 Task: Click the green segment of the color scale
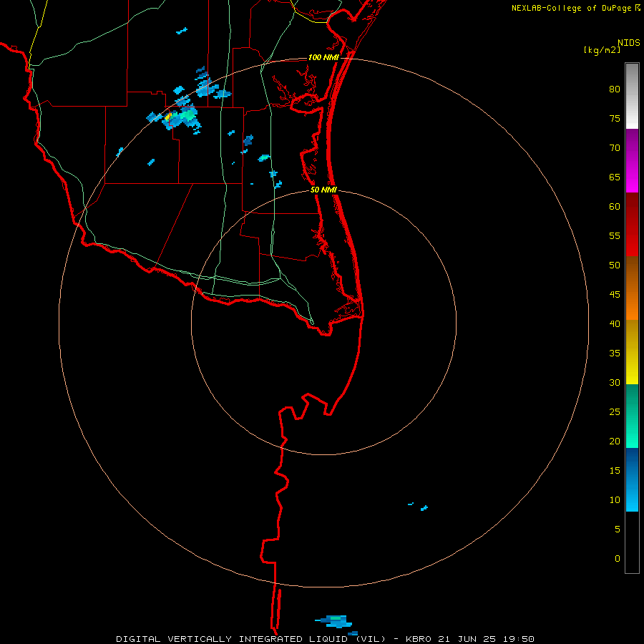click(x=632, y=416)
